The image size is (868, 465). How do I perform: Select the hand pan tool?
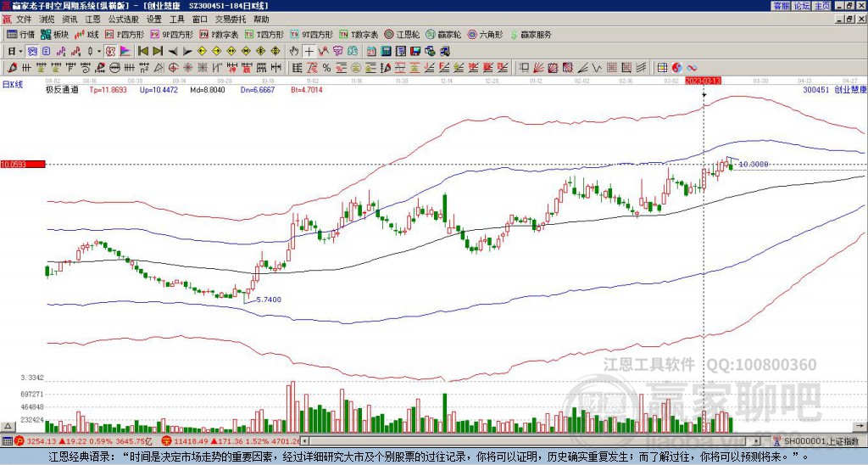[x=294, y=52]
